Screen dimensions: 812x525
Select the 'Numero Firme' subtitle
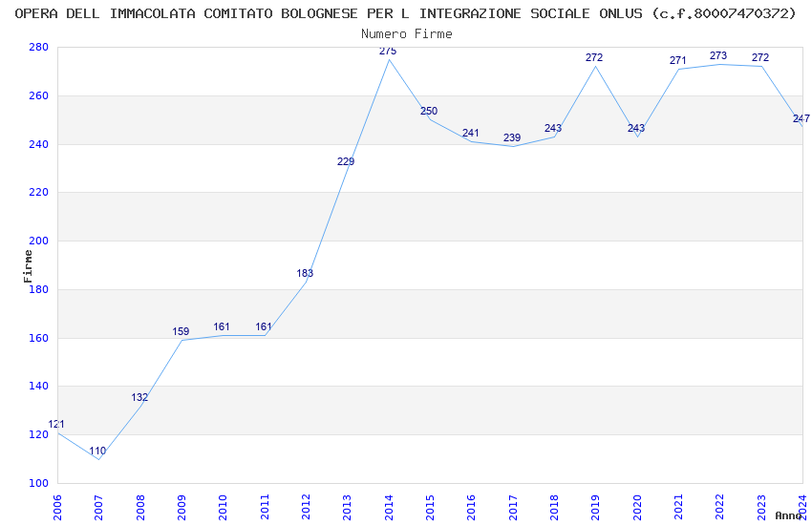407,34
